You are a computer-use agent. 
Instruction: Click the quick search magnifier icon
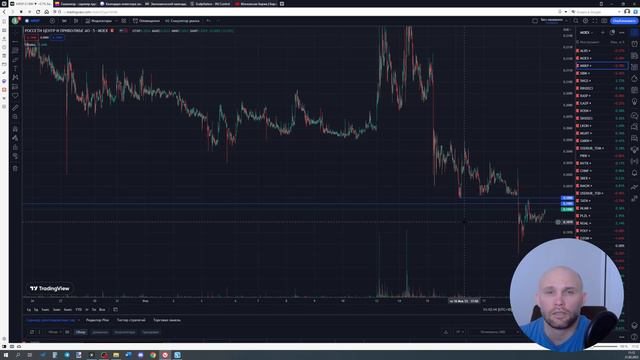coord(576,21)
